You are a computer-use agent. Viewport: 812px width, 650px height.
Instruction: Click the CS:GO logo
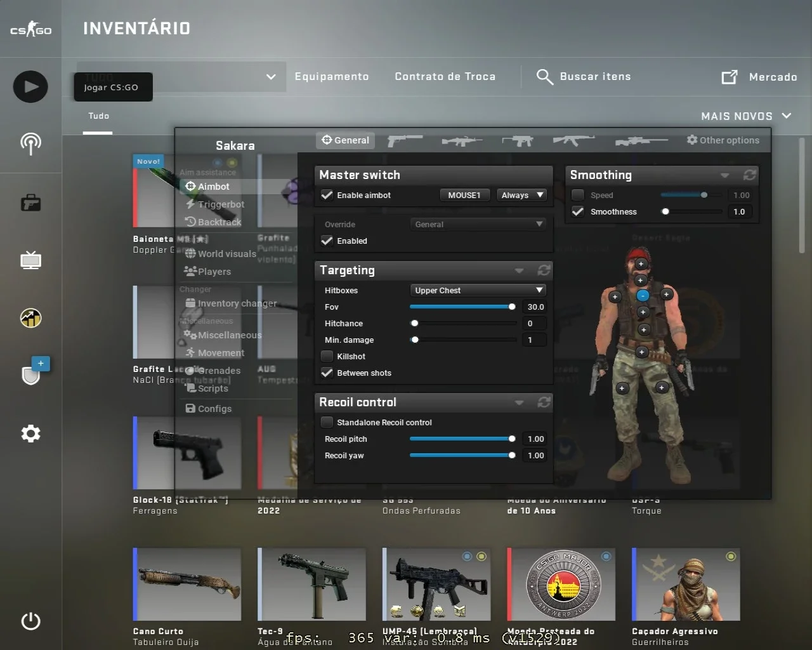(30, 29)
